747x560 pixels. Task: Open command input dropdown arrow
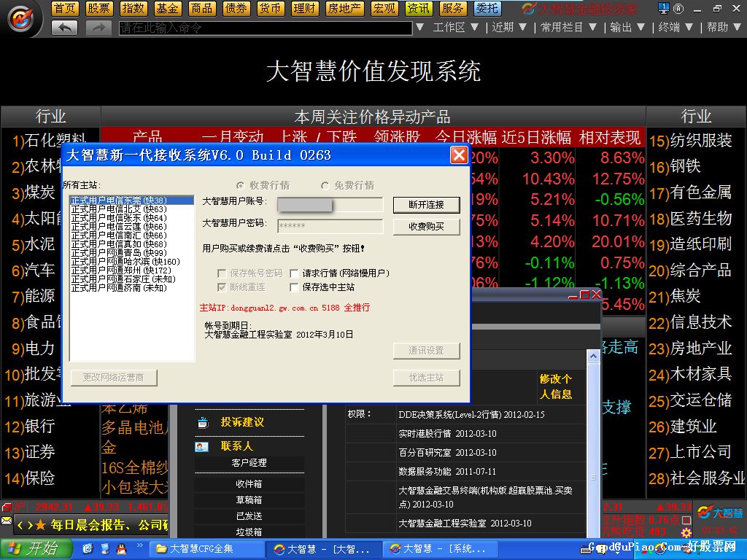[x=419, y=28]
